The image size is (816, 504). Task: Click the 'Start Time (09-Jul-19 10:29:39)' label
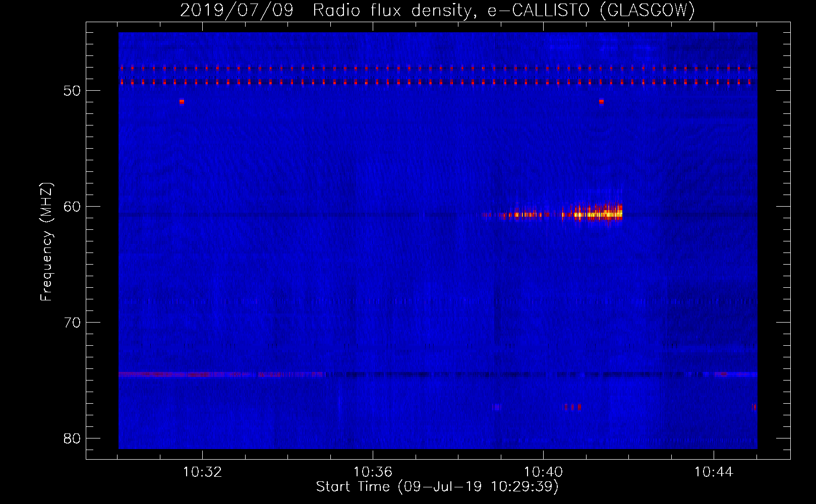point(437,487)
